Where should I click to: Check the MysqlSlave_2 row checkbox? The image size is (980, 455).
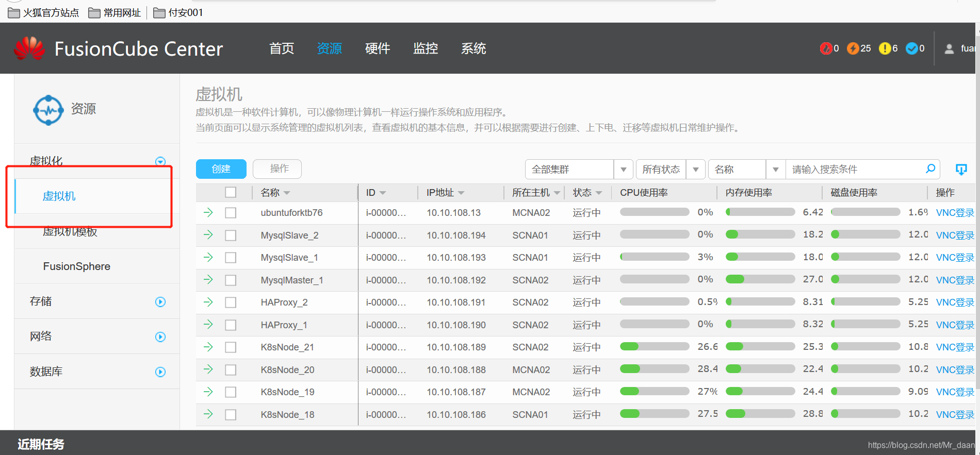(x=231, y=235)
